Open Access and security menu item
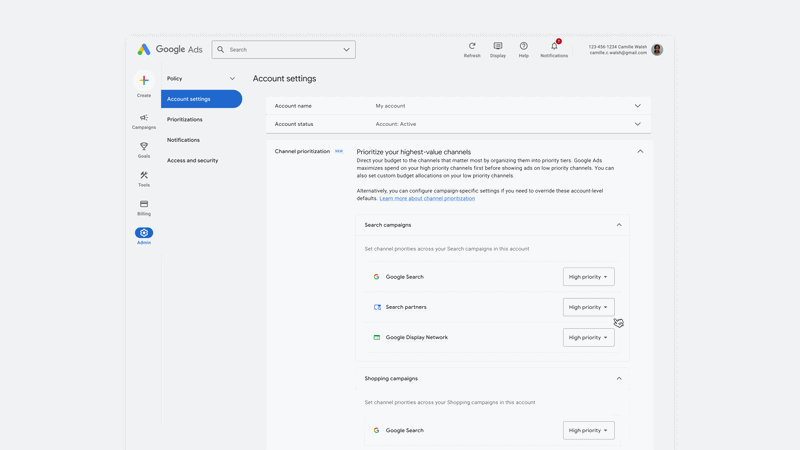This screenshot has height=450, width=800. click(192, 160)
